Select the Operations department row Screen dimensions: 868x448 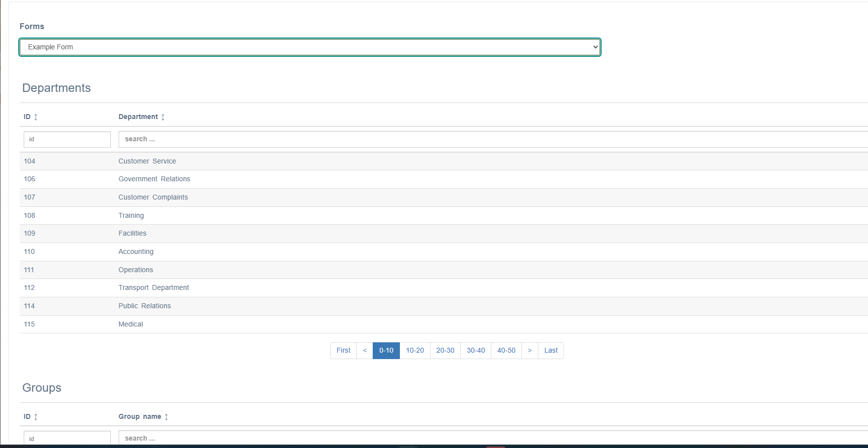pyautogui.click(x=444, y=270)
